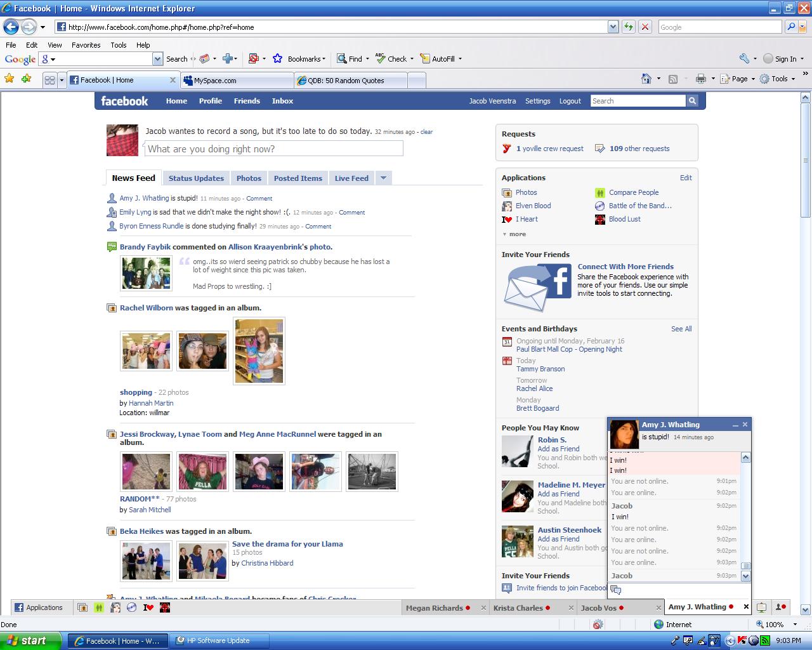Open the Google search box dropdown arrow

(x=157, y=58)
